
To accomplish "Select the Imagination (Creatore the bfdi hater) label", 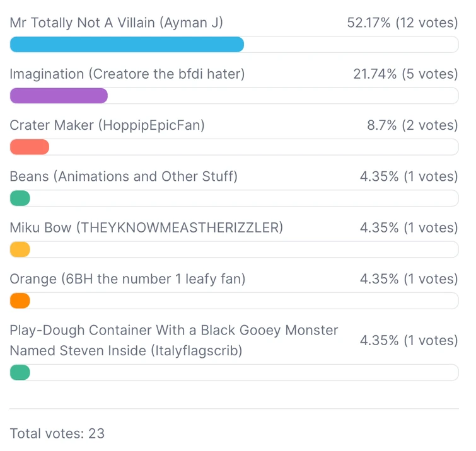I will click(x=127, y=74).
